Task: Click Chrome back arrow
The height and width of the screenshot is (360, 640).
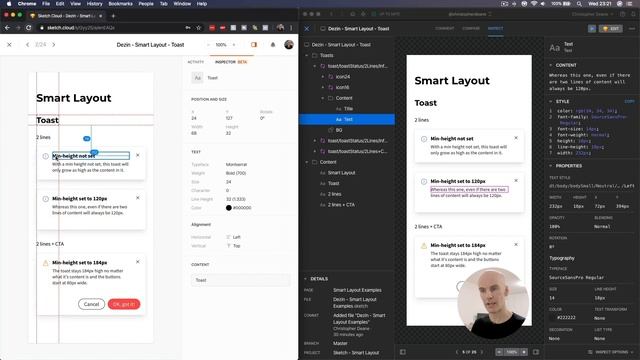Action: click(x=7, y=28)
